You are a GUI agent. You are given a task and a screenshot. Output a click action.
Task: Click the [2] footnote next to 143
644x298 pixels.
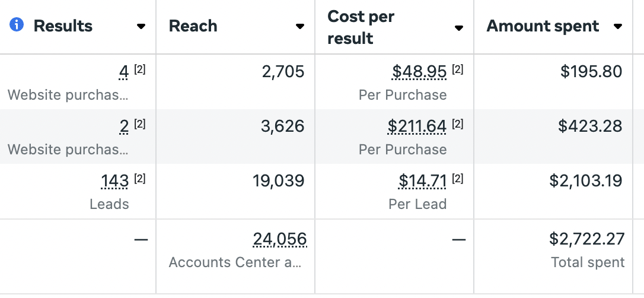pyautogui.click(x=139, y=179)
